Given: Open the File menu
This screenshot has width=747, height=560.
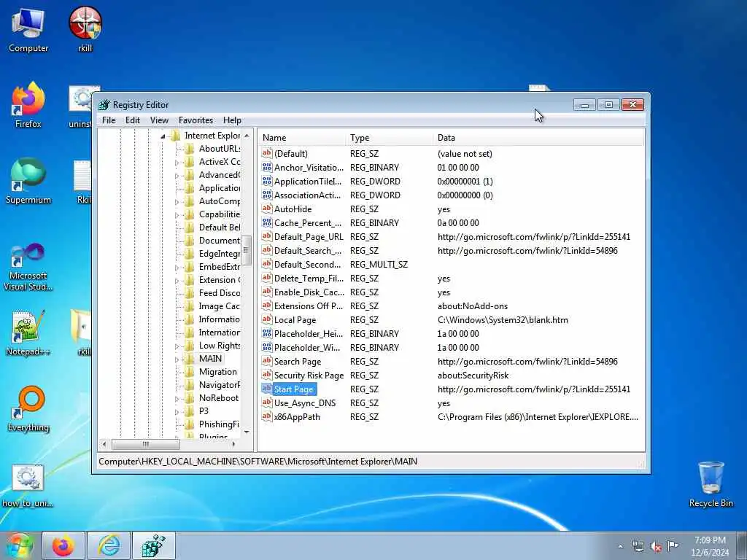Looking at the screenshot, I should pyautogui.click(x=109, y=120).
